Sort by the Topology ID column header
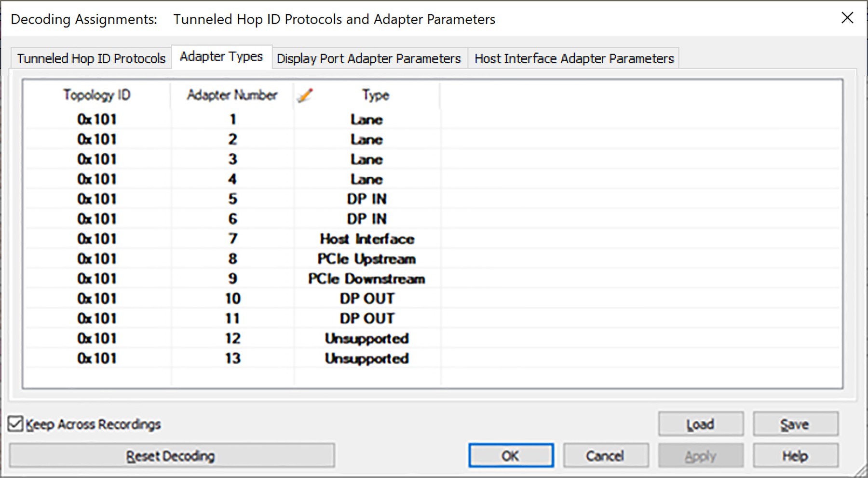The image size is (868, 478). (x=96, y=95)
